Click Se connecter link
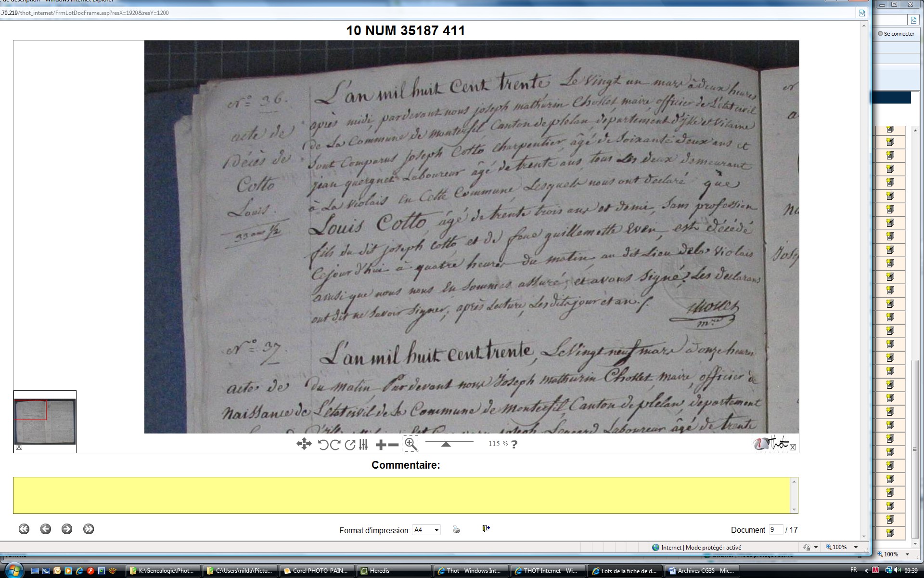Screen dimensions: 924x578 898,34
